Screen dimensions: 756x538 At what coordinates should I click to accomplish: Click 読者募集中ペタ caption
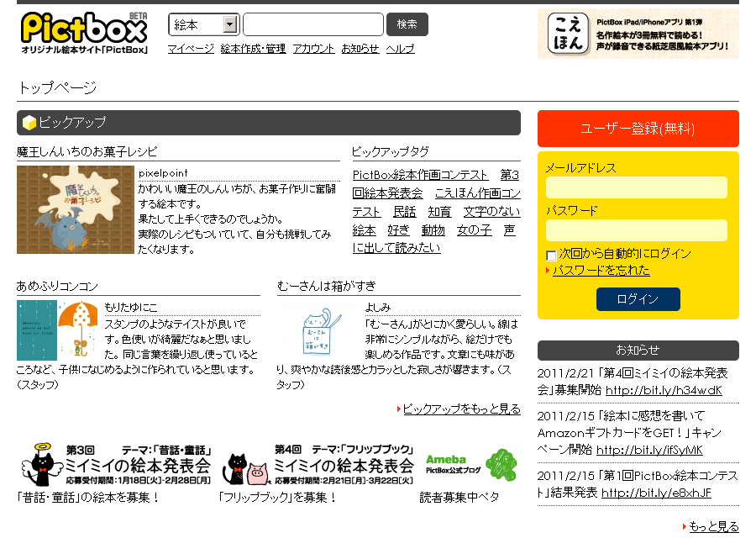[x=459, y=497]
